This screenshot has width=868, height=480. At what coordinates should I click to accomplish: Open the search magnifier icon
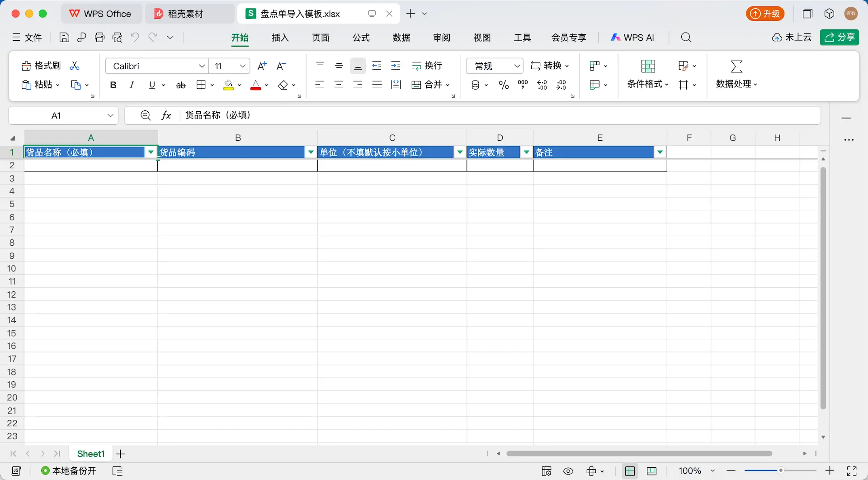[686, 38]
